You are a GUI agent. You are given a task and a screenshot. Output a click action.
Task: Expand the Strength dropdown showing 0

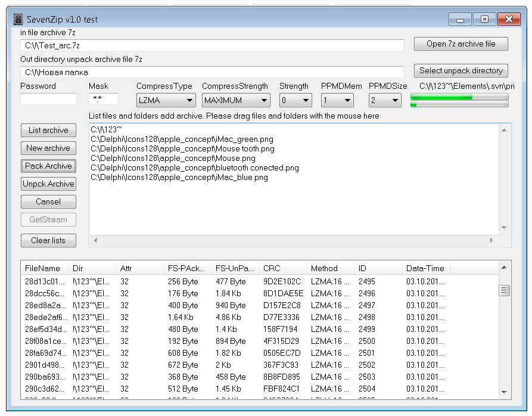click(295, 101)
